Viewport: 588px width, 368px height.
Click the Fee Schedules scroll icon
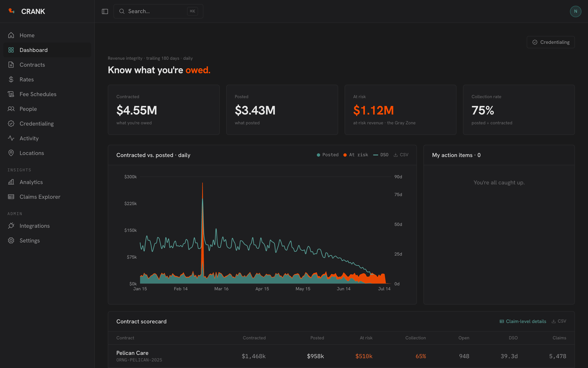coord(11,94)
